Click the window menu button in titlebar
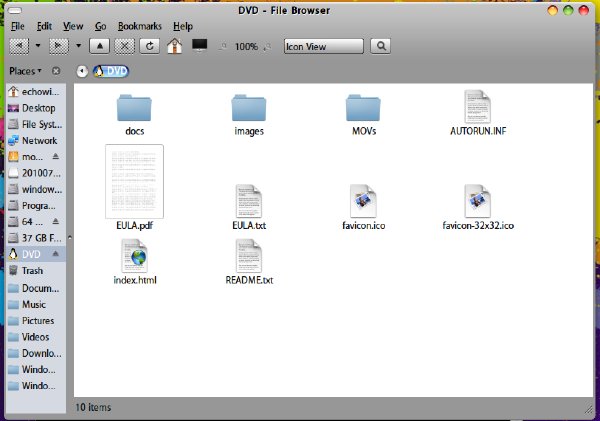This screenshot has width=600, height=421. 15,10
